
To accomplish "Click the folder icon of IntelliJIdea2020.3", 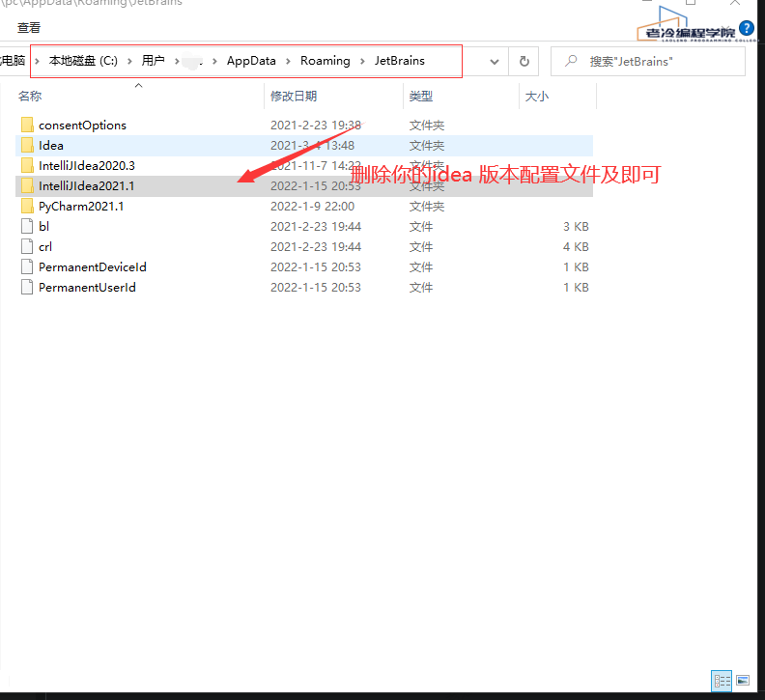I will tap(27, 165).
